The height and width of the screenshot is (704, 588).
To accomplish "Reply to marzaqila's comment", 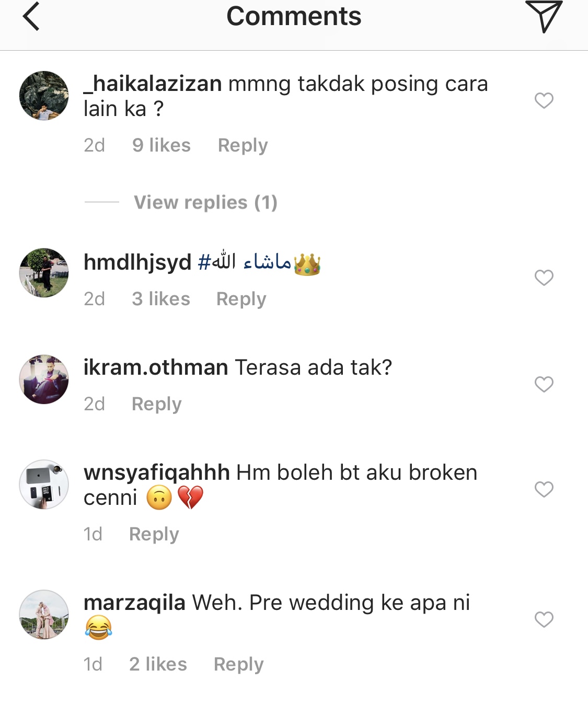I will [239, 664].
